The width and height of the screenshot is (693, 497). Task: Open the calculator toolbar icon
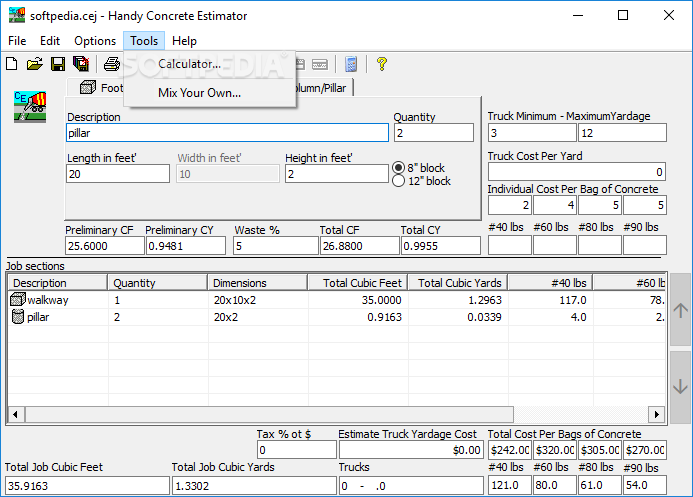click(x=351, y=64)
